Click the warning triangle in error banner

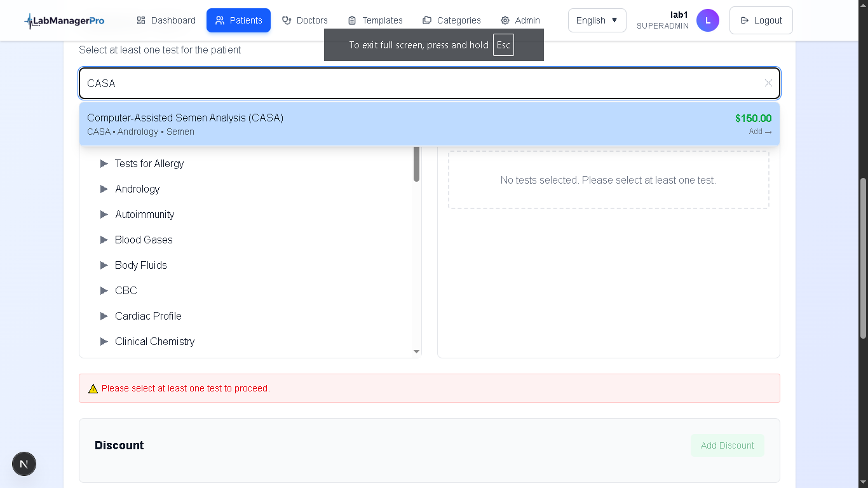click(x=93, y=388)
